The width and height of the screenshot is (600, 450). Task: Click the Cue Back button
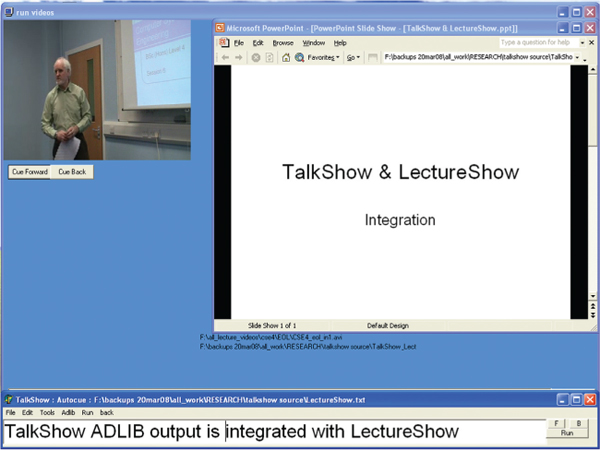(73, 171)
